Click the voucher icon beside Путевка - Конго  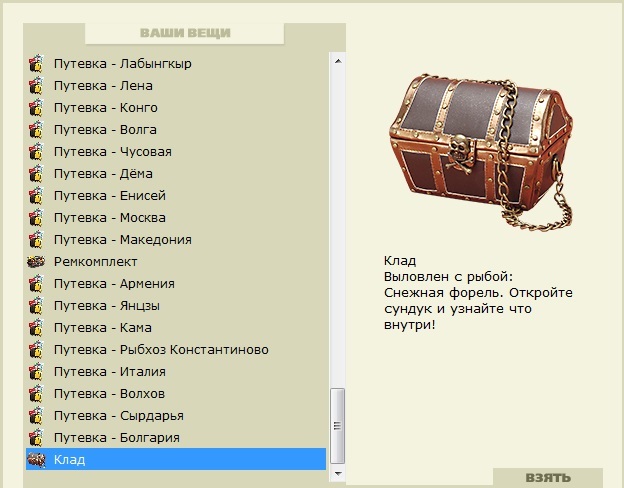(36, 107)
